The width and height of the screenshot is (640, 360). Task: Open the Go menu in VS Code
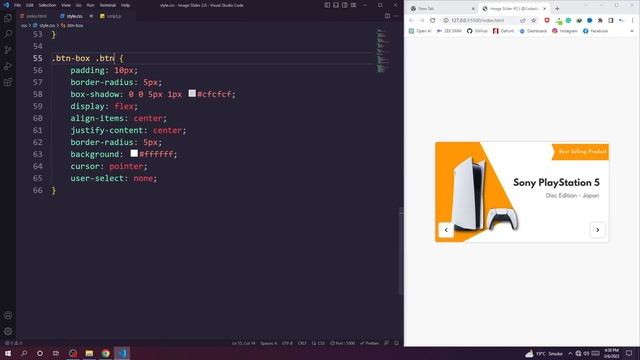click(78, 5)
